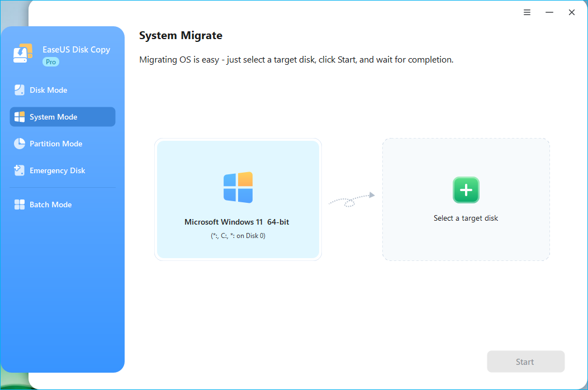The image size is (588, 390).
Task: Open Partition Mode via its sidebar icon
Action: (x=19, y=144)
